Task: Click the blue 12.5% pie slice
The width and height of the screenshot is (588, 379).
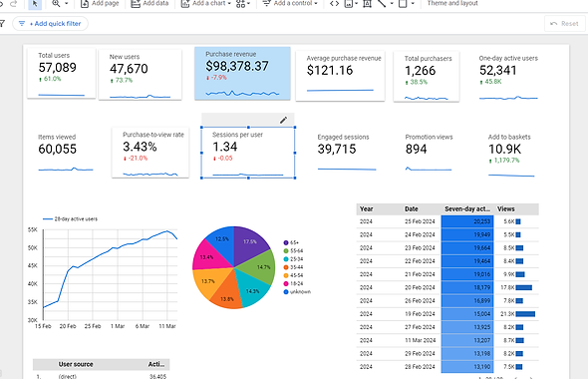Action: 222,241
